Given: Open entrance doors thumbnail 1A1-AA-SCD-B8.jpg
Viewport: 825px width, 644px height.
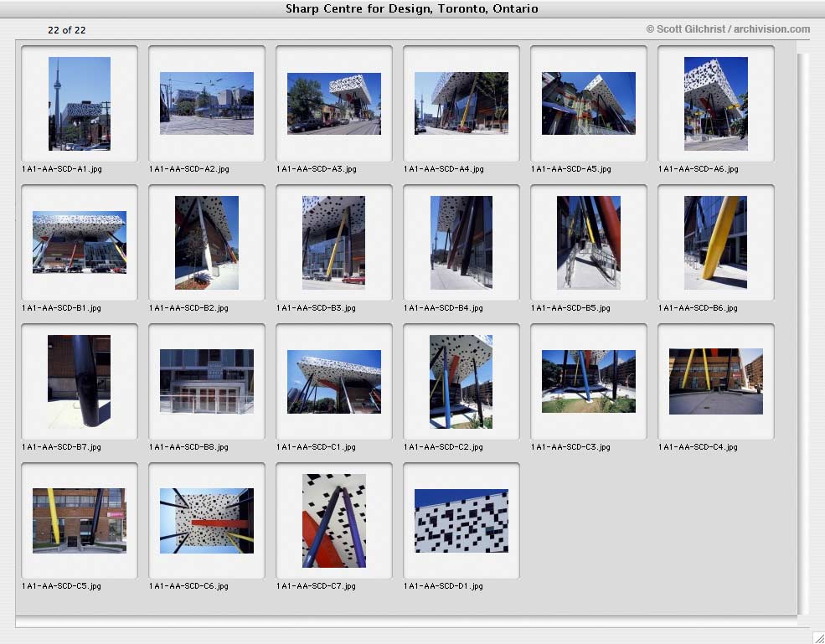Looking at the screenshot, I should [x=207, y=381].
